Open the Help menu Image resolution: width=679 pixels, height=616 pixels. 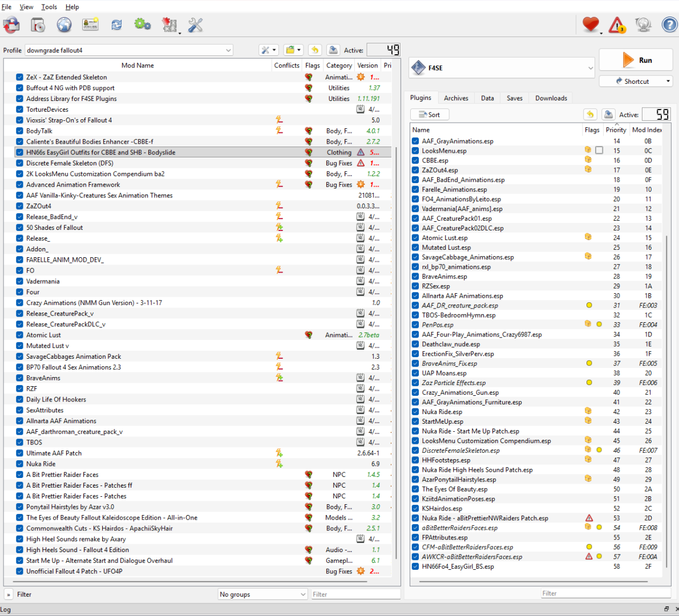(x=72, y=7)
